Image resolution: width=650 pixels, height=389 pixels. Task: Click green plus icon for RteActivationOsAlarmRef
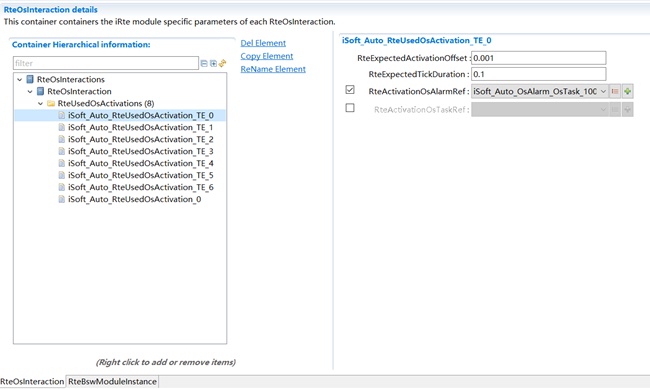point(628,91)
